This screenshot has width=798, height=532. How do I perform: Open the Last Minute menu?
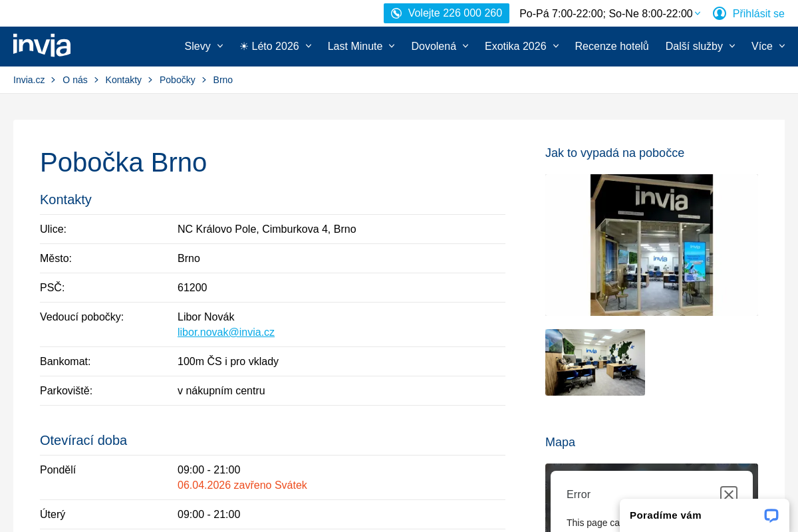coord(361,46)
